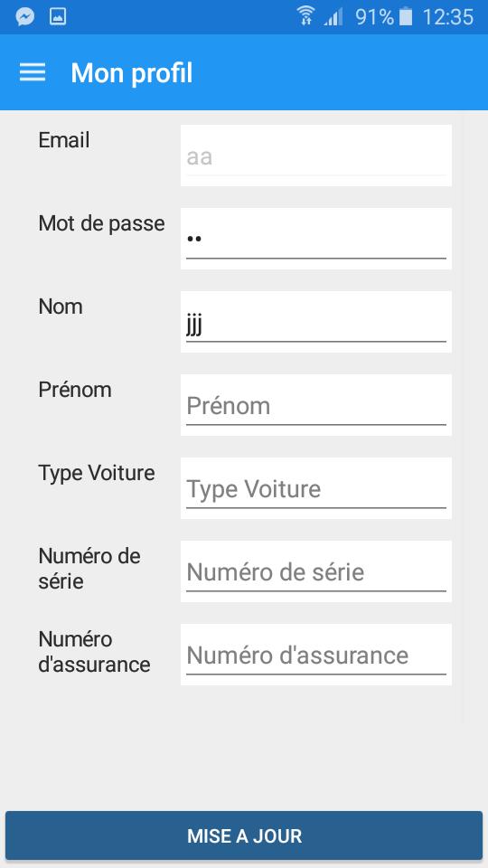Select the Mot de passe field

[316, 239]
